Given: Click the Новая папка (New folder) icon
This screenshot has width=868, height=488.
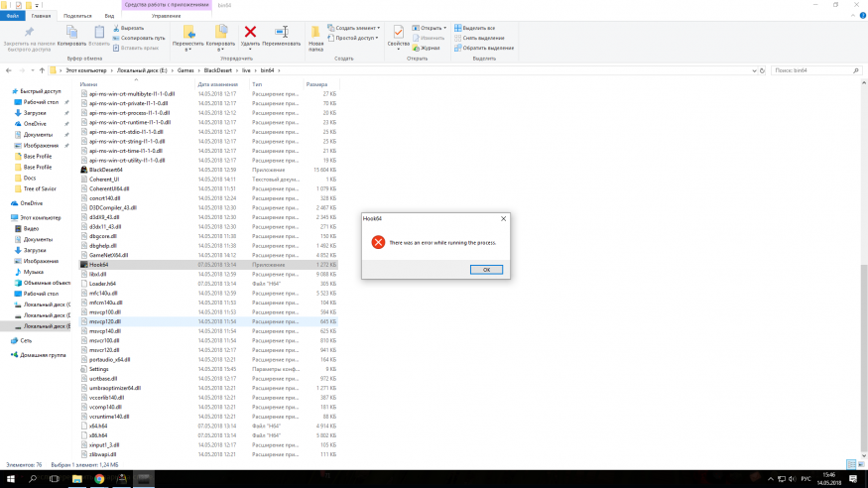Looking at the screenshot, I should click(315, 32).
